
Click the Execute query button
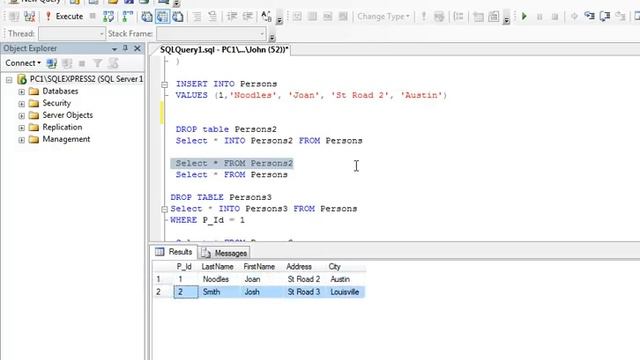[64, 16]
